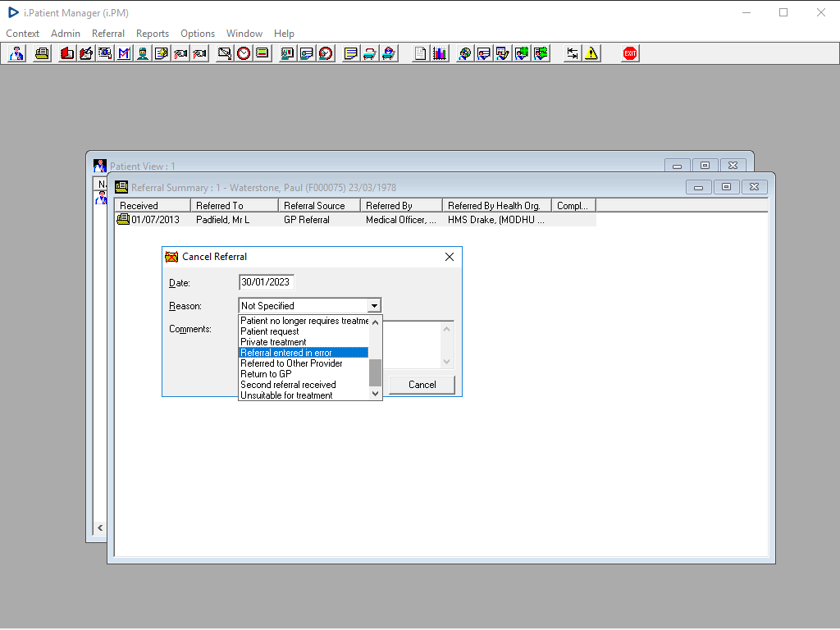Select 'Return to GP' in the reason list

coord(304,374)
